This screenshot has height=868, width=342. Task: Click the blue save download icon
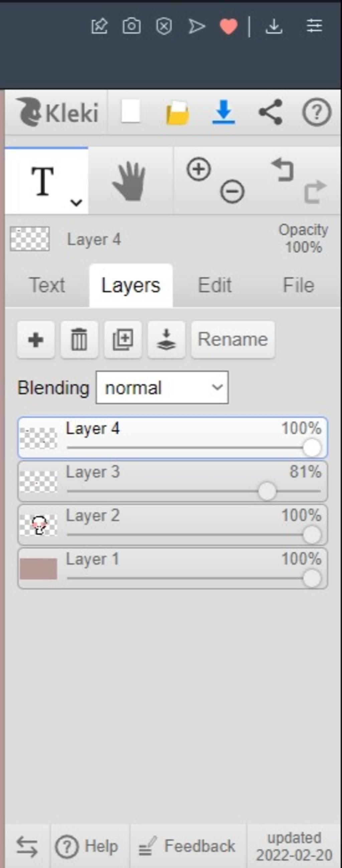(x=223, y=112)
